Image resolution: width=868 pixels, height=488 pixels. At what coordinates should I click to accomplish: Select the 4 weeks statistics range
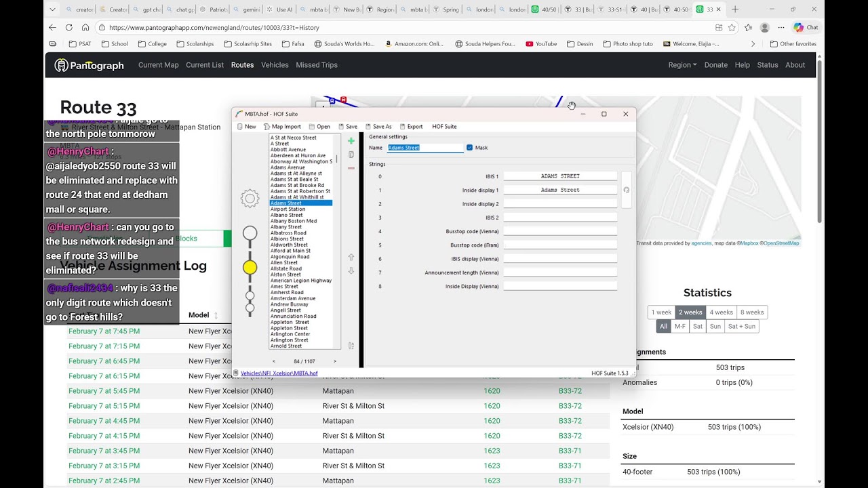coord(722,312)
